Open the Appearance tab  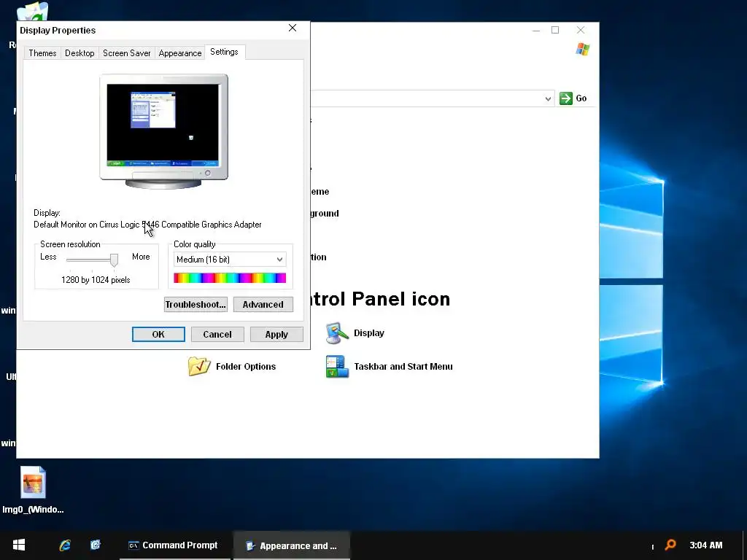(x=180, y=52)
